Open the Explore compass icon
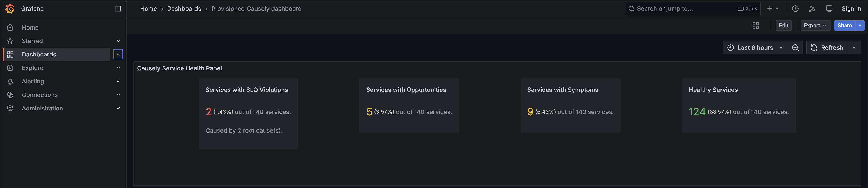This screenshot has width=868, height=188. click(10, 68)
